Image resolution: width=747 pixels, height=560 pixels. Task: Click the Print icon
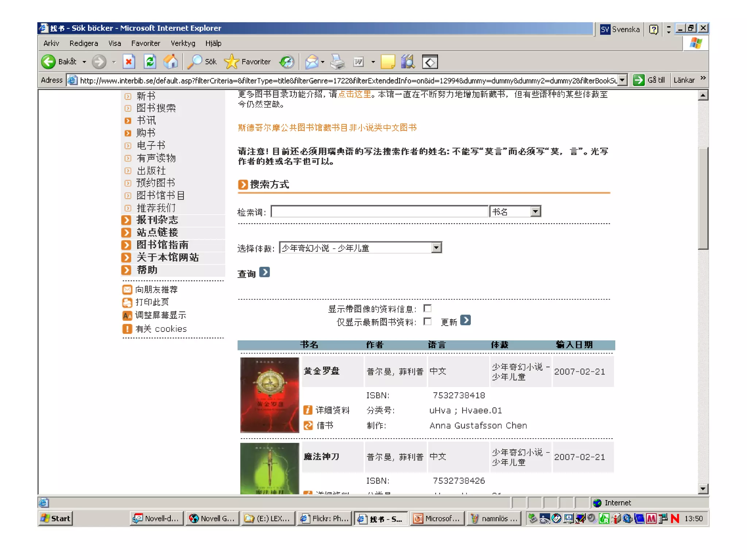pyautogui.click(x=337, y=62)
